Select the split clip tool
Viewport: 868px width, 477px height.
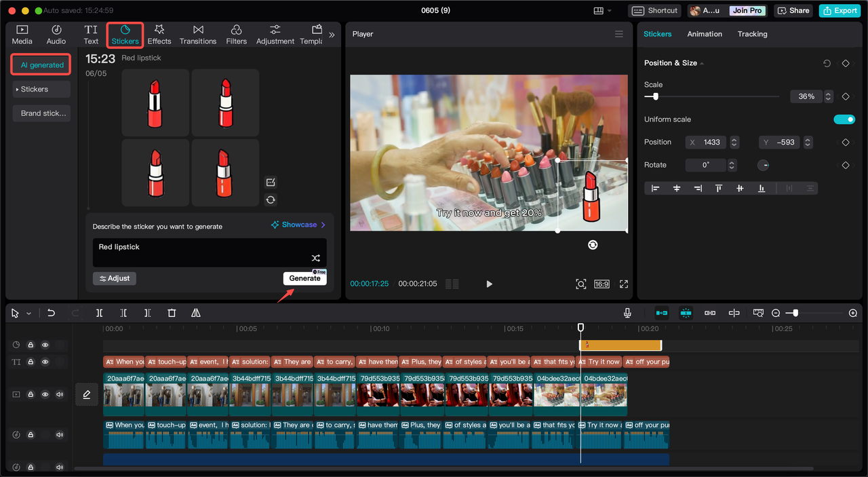[x=99, y=313]
